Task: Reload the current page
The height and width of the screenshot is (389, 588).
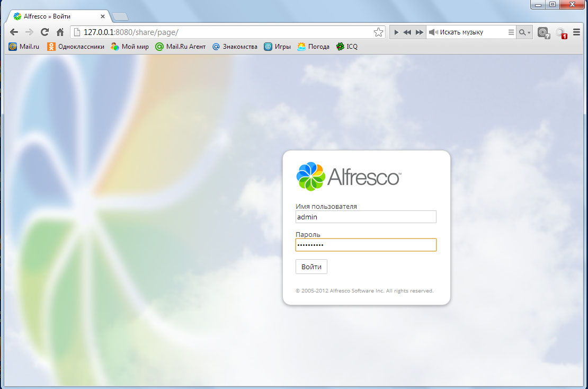Action: point(44,32)
